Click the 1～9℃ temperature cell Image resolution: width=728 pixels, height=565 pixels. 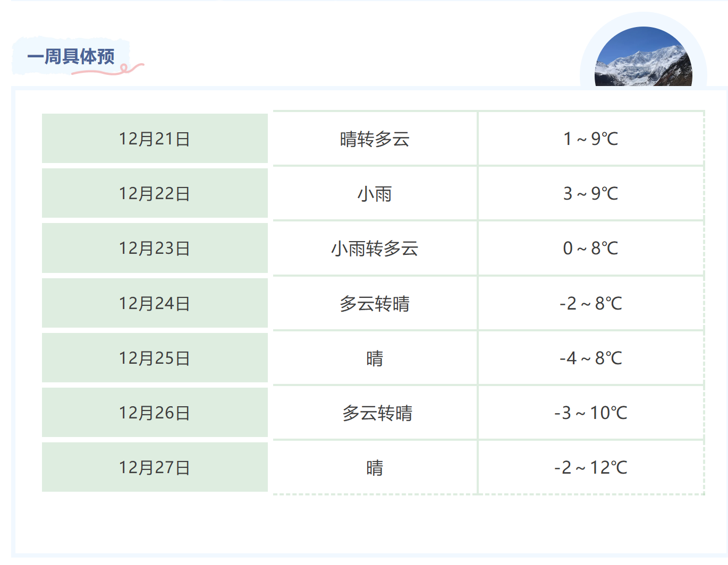pyautogui.click(x=590, y=139)
